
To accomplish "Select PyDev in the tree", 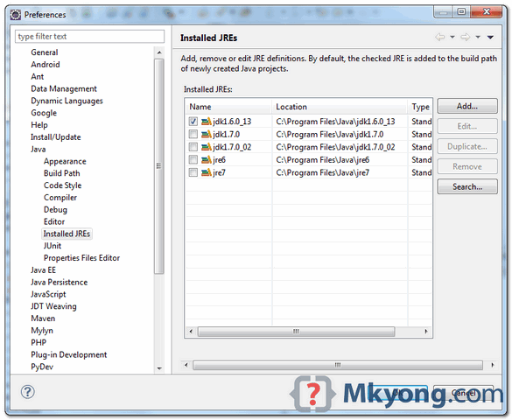I will pos(42,367).
